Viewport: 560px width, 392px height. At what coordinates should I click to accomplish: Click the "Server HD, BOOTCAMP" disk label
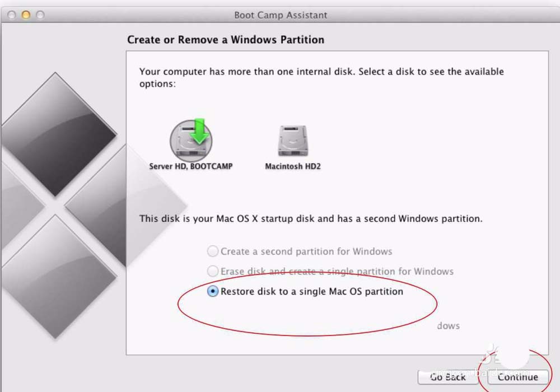(190, 166)
